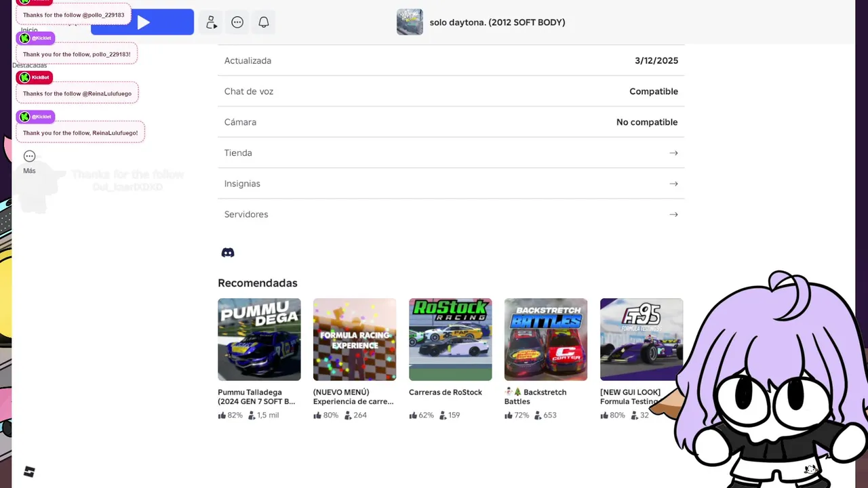This screenshot has height=488, width=868.
Task: Click the Roblox logo icon at bottom-left
Action: coord(29,472)
